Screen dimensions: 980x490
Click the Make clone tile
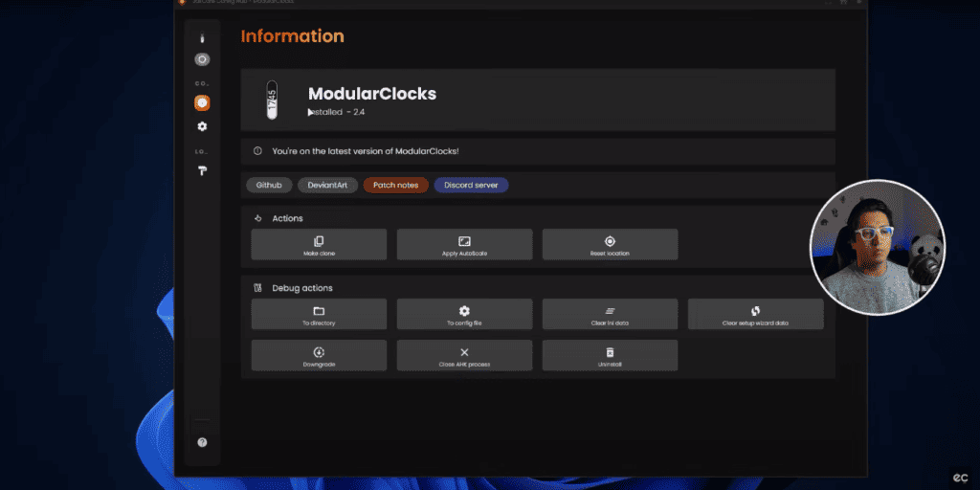319,244
